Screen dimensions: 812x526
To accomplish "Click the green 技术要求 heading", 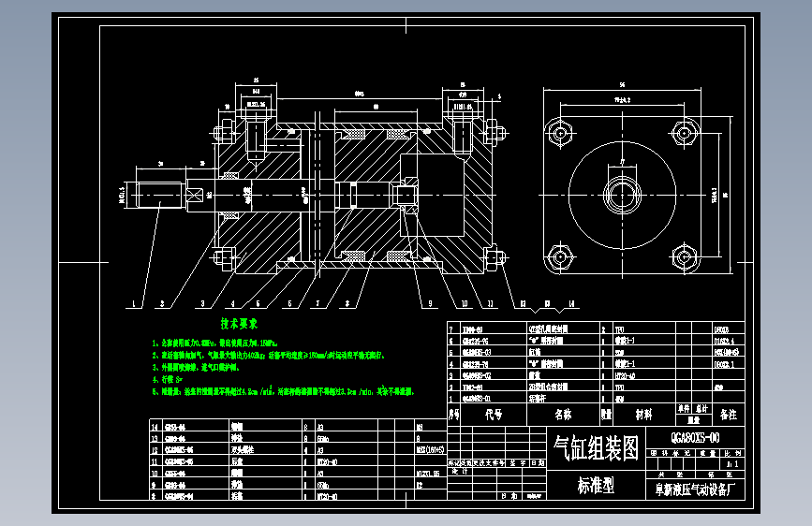I will click(x=239, y=324).
